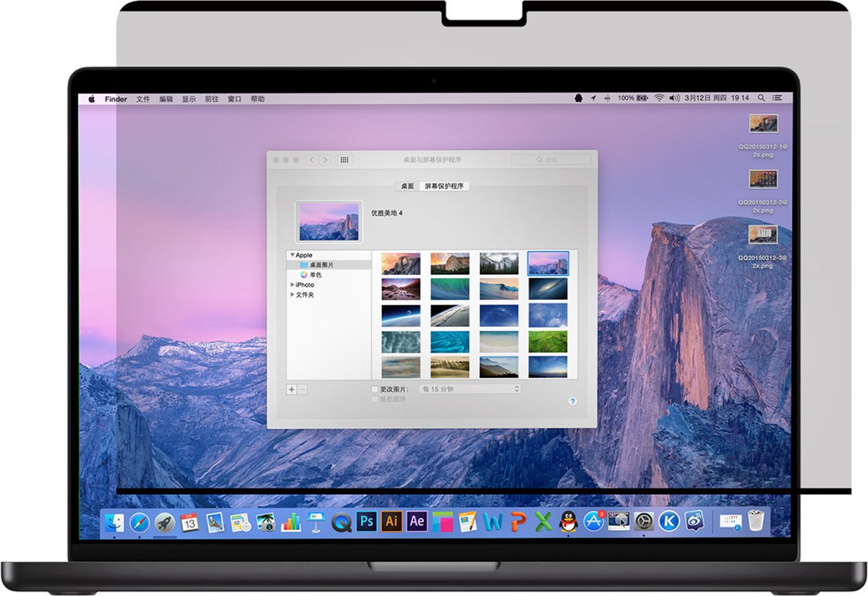Open Notification Center list icon in menu bar
Image resolution: width=868 pixels, height=596 pixels.
[778, 98]
